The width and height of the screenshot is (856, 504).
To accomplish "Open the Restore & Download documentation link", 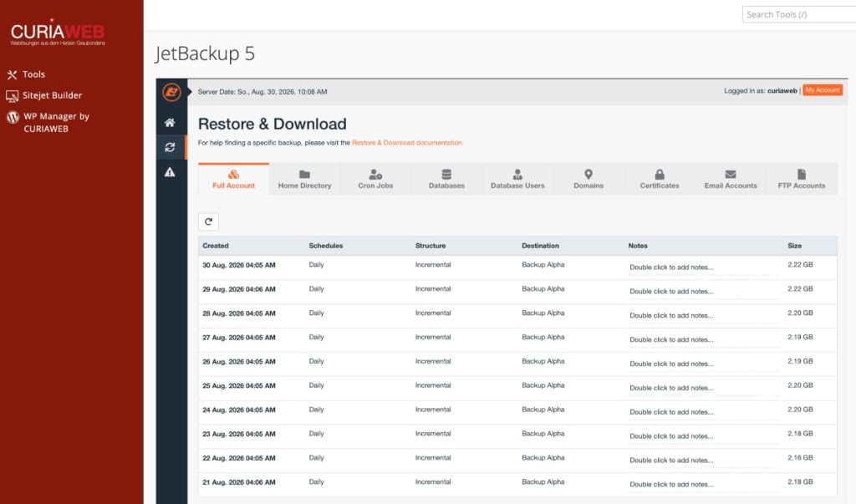I will pos(407,143).
